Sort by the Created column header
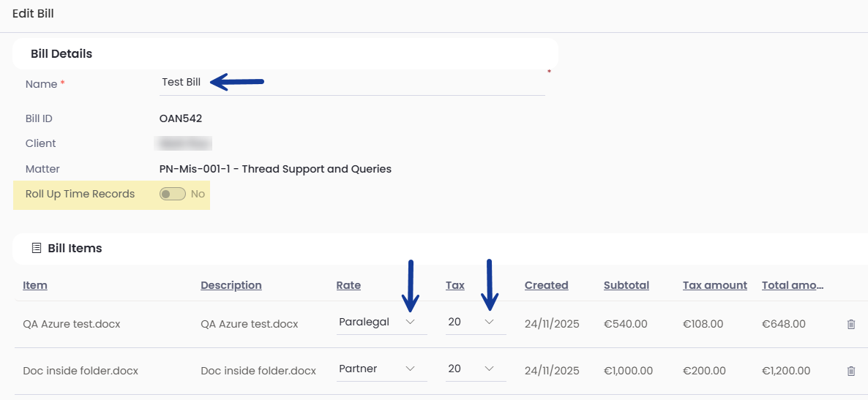The height and width of the screenshot is (400, 868). [546, 285]
